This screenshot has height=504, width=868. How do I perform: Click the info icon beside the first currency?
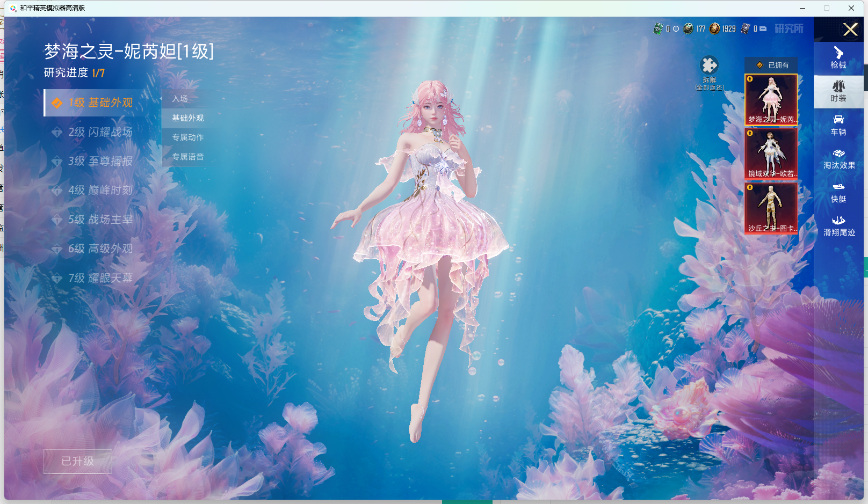tap(676, 29)
